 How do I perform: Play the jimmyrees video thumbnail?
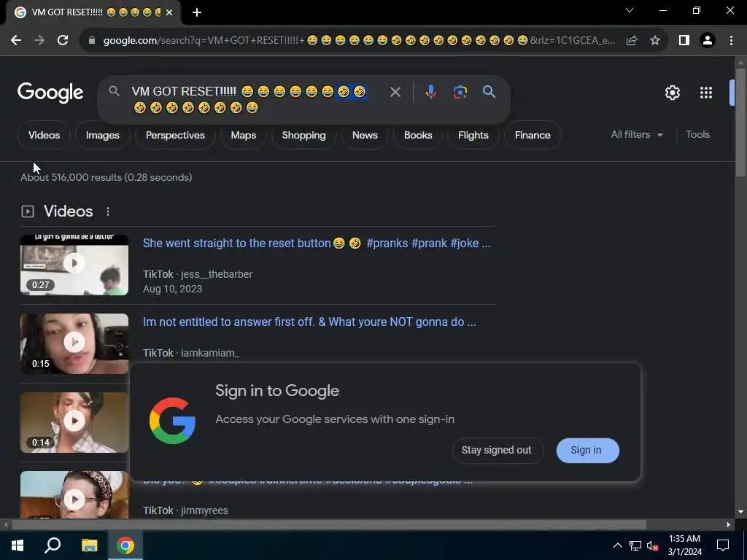coord(74,495)
